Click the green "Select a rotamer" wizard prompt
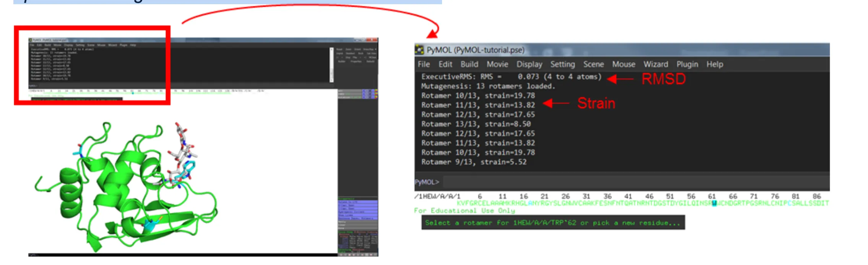Screen dimensions: 868x265 tap(553, 223)
